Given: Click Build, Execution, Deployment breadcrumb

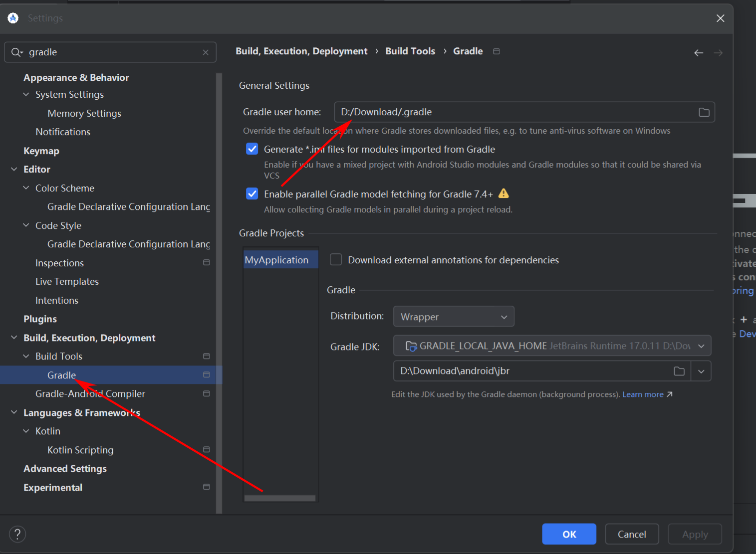Looking at the screenshot, I should (301, 51).
